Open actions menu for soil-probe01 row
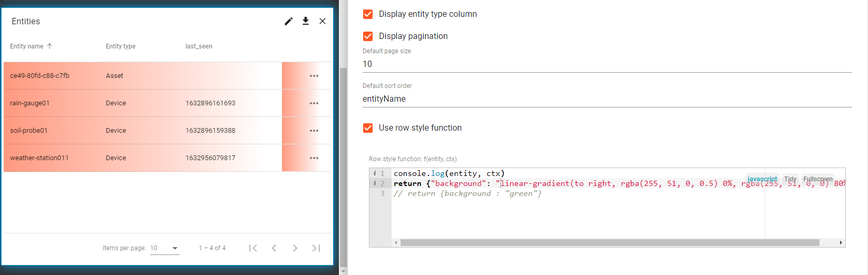Viewport: 868px width, 275px height. click(314, 131)
